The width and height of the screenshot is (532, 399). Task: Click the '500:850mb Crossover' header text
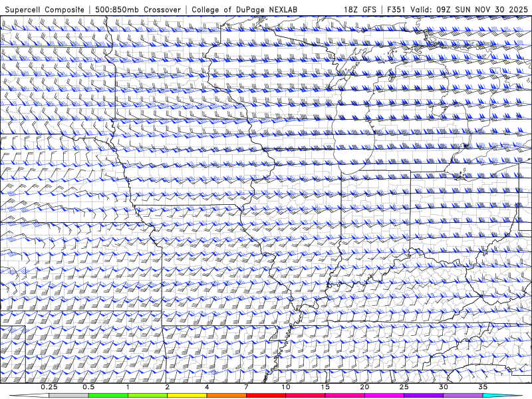pos(138,9)
